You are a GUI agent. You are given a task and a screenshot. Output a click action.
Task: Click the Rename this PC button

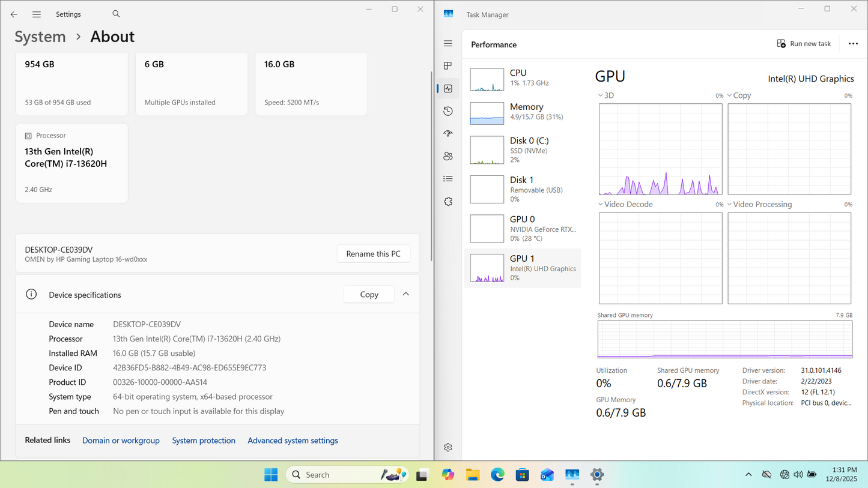point(373,254)
